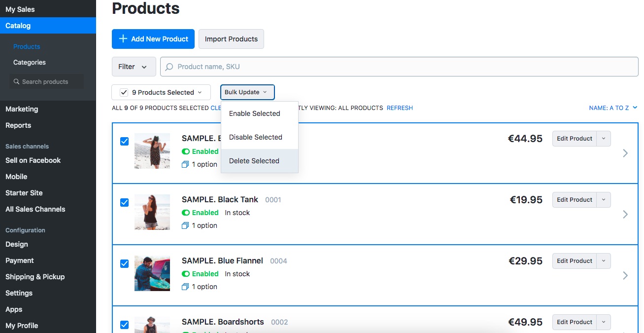Click the sidebar Search products magnifier icon
The image size is (644, 333).
coord(17,81)
